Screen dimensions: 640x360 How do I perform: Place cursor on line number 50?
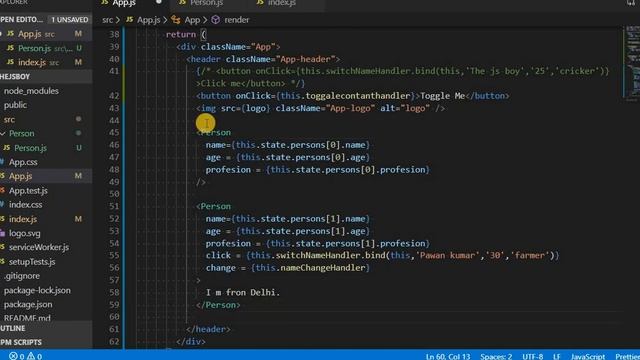tap(114, 194)
